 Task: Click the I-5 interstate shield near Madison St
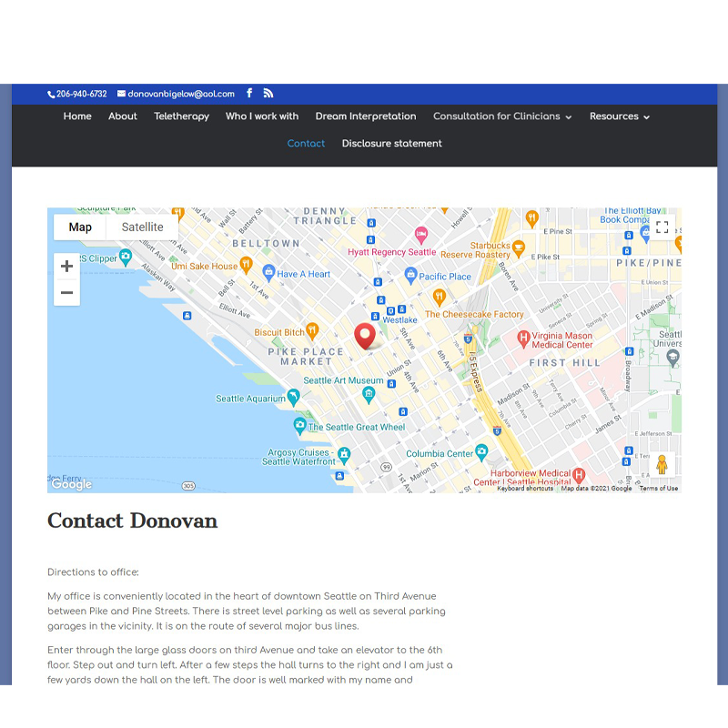(x=497, y=430)
